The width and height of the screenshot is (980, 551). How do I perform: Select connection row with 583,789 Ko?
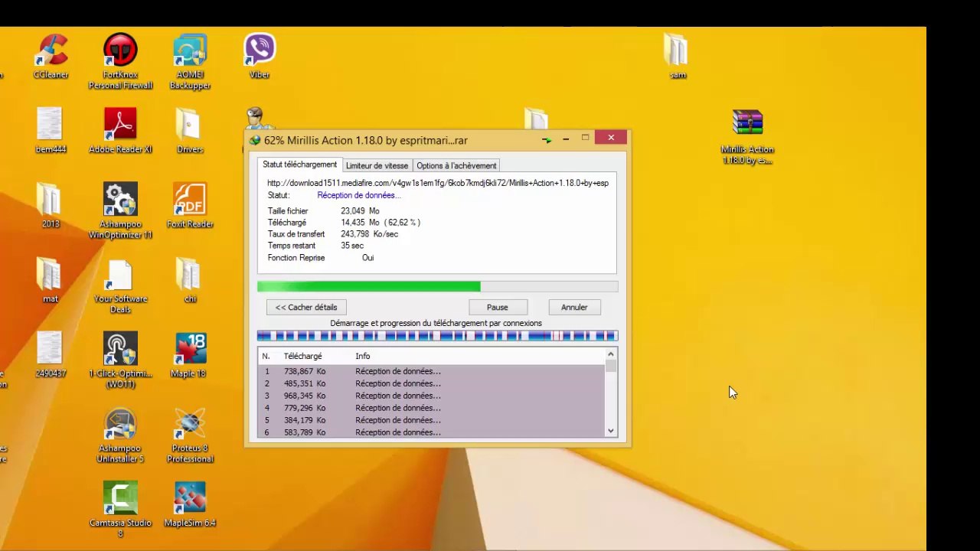(x=431, y=432)
